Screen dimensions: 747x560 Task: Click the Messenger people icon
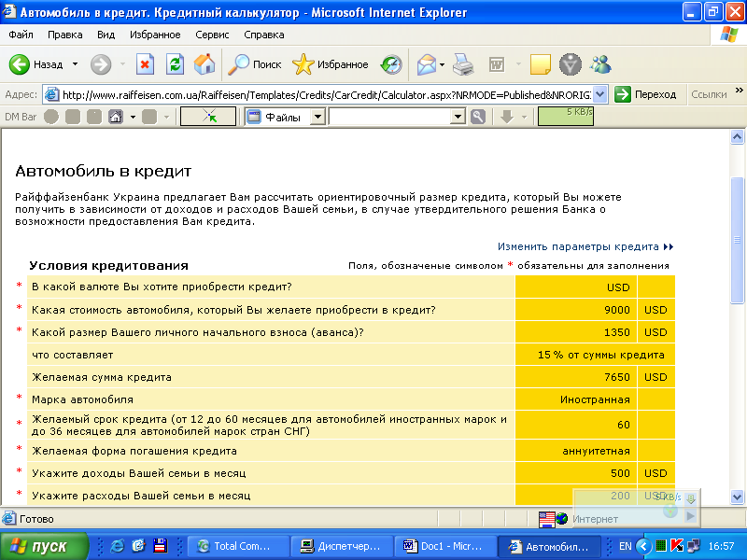pyautogui.click(x=600, y=64)
